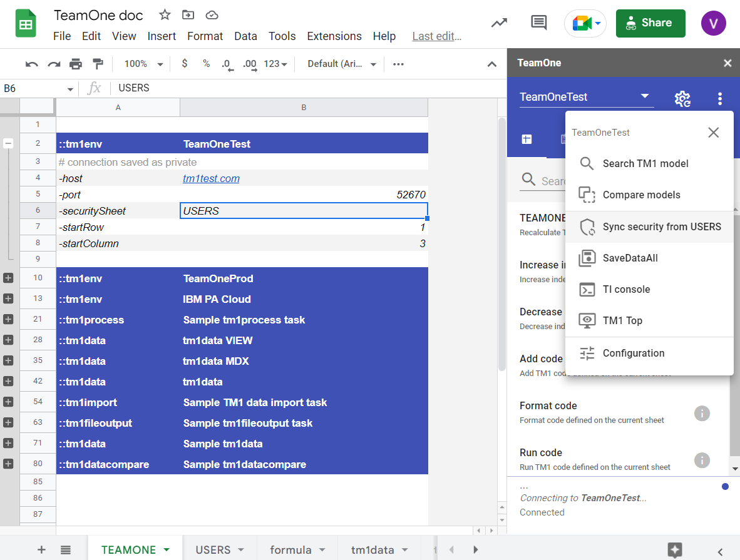740x560 pixels.
Task: Hide the Google Sheets menus
Action: pos(491,64)
